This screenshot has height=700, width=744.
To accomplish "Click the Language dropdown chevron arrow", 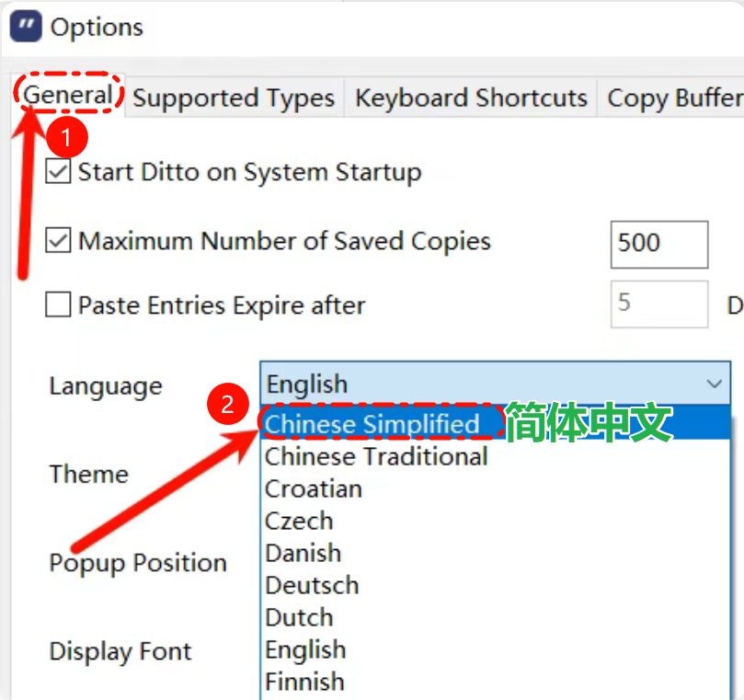I will 714,384.
